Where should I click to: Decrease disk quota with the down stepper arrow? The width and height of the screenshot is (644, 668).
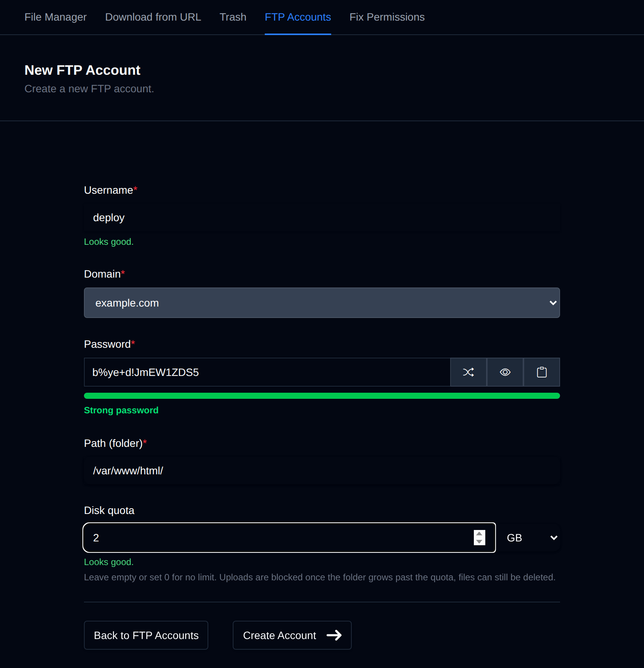click(x=480, y=542)
